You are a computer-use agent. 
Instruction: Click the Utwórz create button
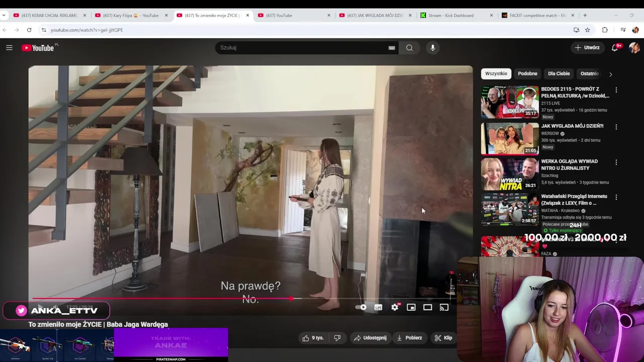[587, 48]
